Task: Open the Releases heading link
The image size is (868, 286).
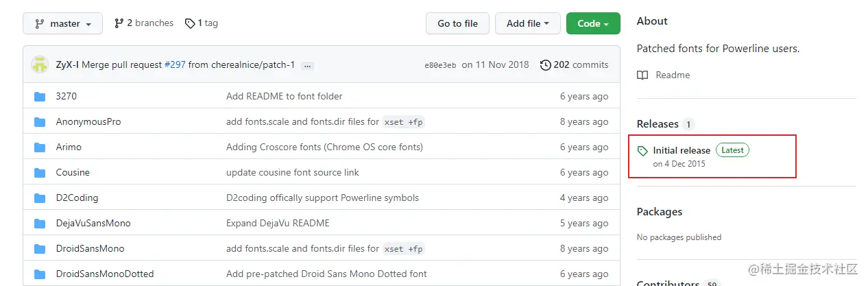Action: click(x=658, y=124)
